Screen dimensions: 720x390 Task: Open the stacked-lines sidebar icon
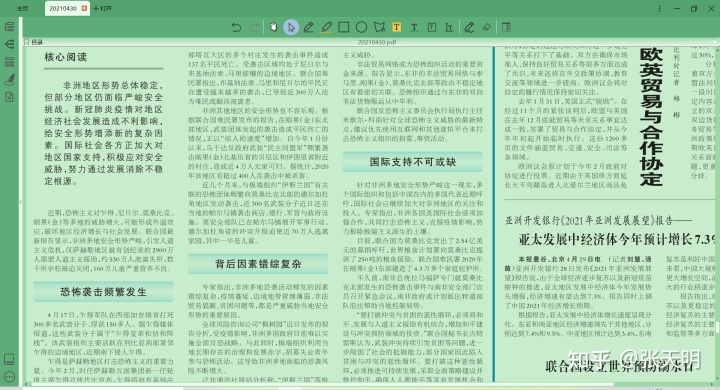coord(9,62)
